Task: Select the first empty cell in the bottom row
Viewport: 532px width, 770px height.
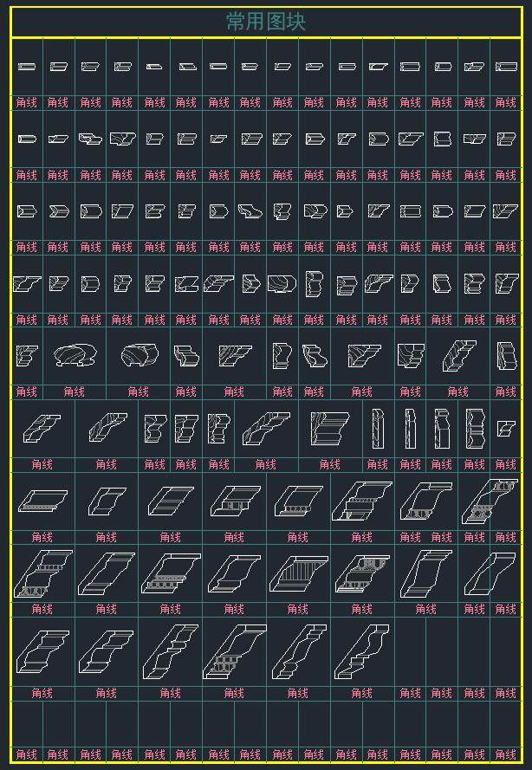Action: click(26, 723)
